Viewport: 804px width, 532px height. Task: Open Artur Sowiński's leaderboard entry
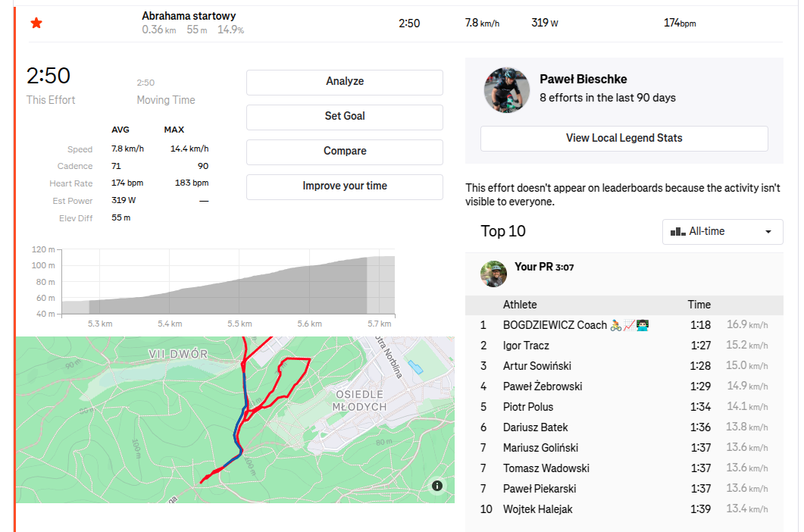(537, 366)
